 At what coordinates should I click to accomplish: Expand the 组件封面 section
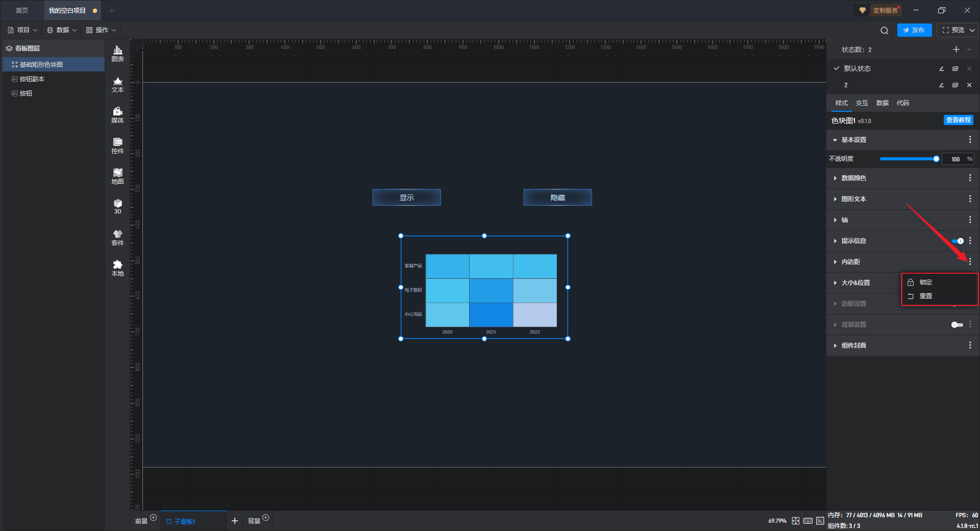[x=835, y=346]
